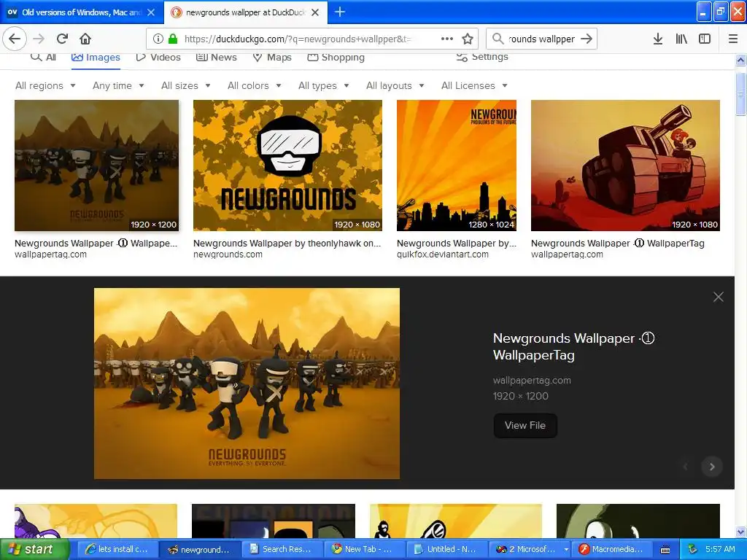Viewport: 747px width, 560px height.
Task: Open the page actions three-dot menu
Action: 447,39
